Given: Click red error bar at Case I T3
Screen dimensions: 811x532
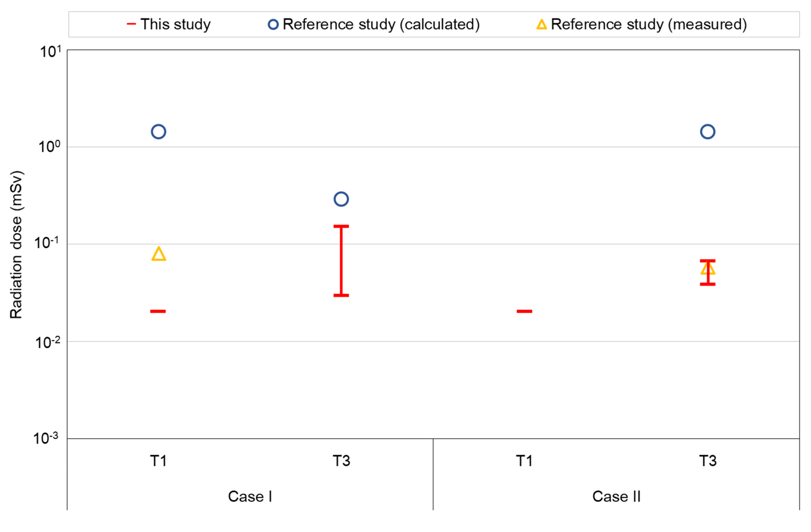Looking at the screenshot, I should point(341,261).
